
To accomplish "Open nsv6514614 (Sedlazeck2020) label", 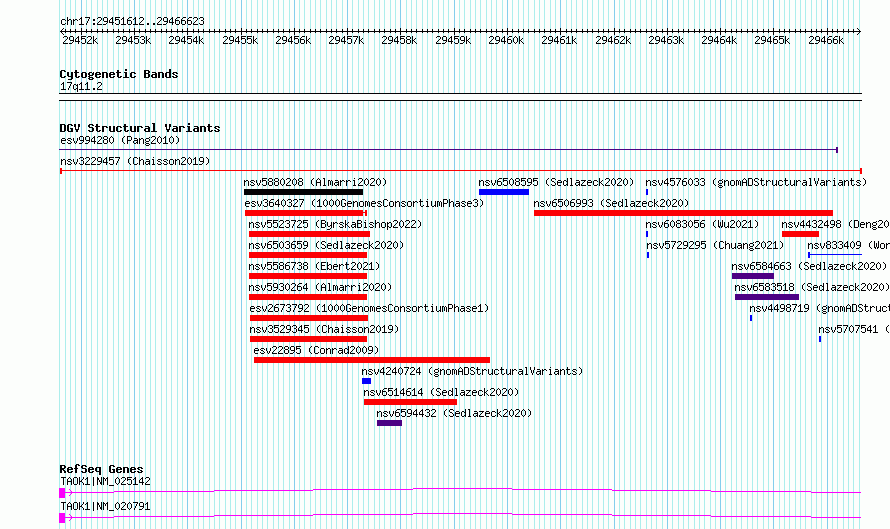I will pos(441,392).
